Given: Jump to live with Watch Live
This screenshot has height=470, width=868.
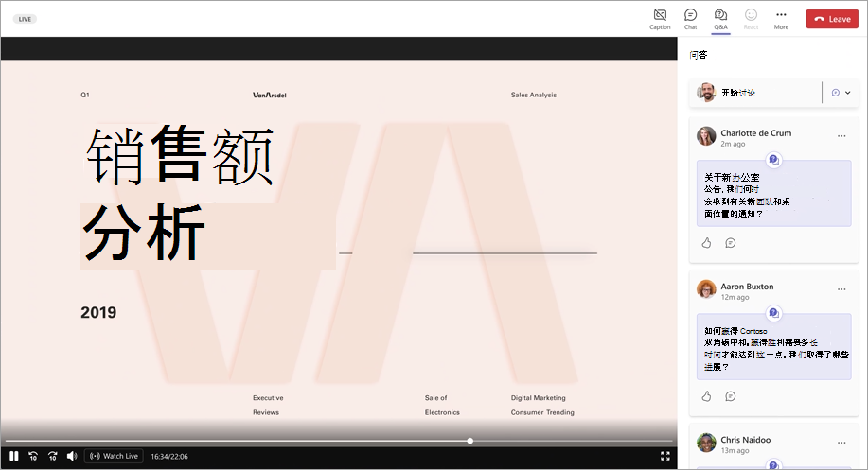Looking at the screenshot, I should pyautogui.click(x=114, y=456).
